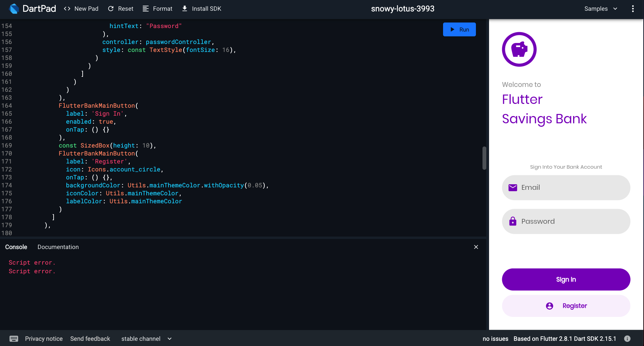Click the editor vertical scrollbar thumb
The height and width of the screenshot is (346, 644).
(x=484, y=158)
